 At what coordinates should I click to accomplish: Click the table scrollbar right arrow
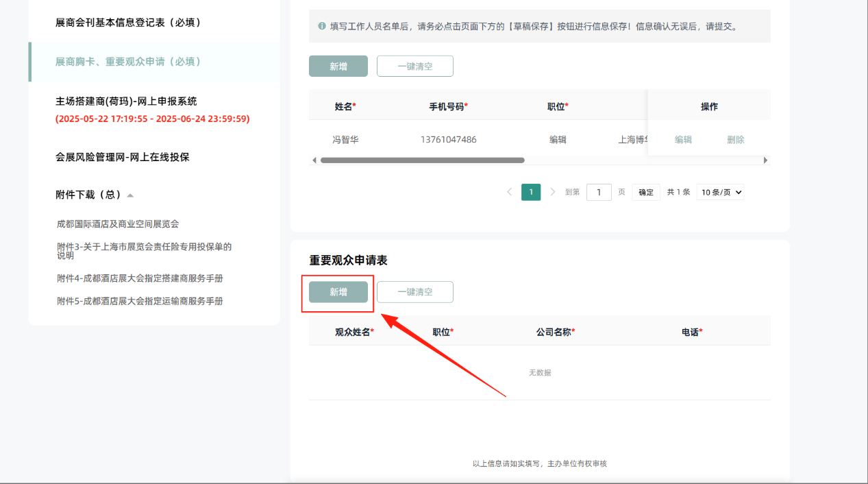coord(765,160)
